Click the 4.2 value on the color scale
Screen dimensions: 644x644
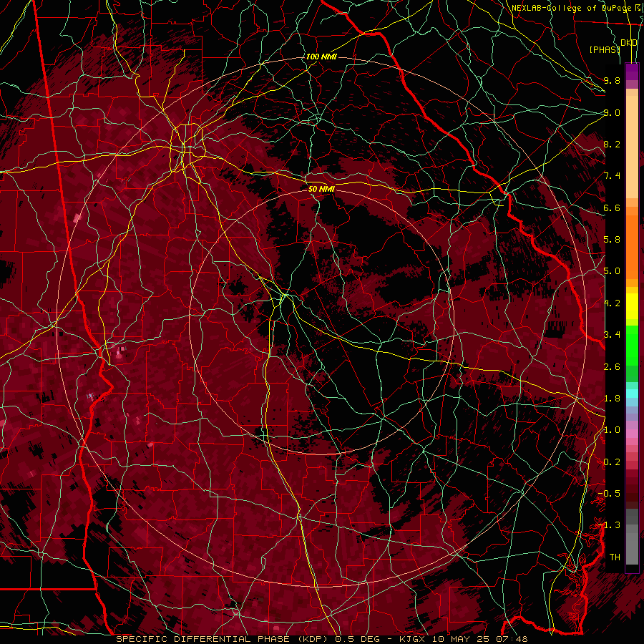(612, 303)
